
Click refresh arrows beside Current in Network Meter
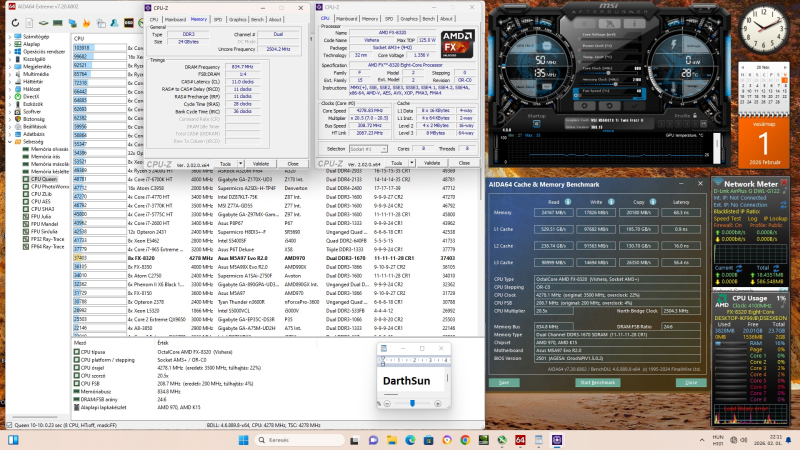[738, 267]
